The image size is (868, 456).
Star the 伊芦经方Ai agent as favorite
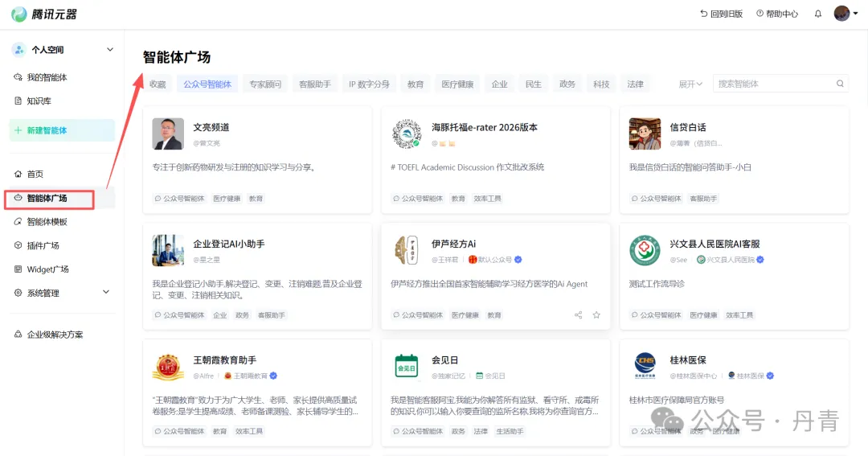pyautogui.click(x=596, y=315)
